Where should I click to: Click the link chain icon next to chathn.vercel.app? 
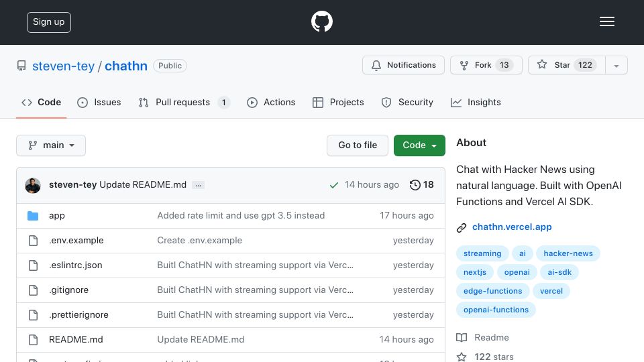click(462, 228)
